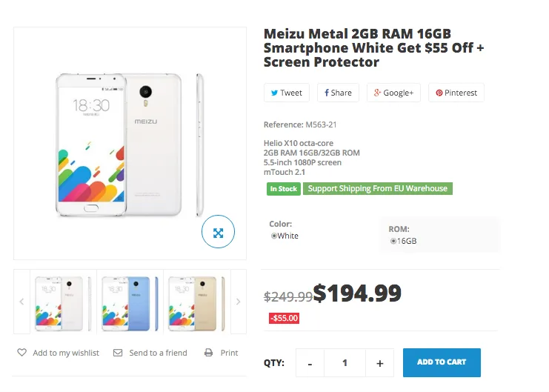The width and height of the screenshot is (549, 392).
Task: Open the blue phone thumbnail
Action: 130,302
